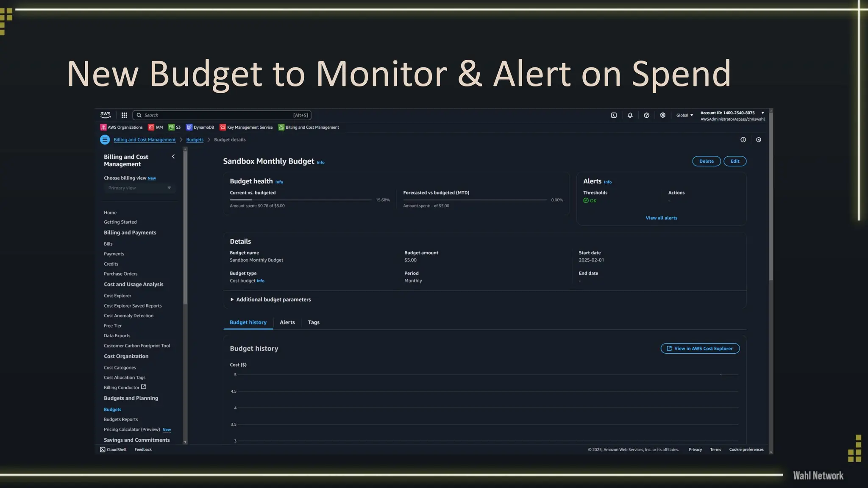Click Info link next to Alerts heading
868x488 pixels.
[608, 182]
